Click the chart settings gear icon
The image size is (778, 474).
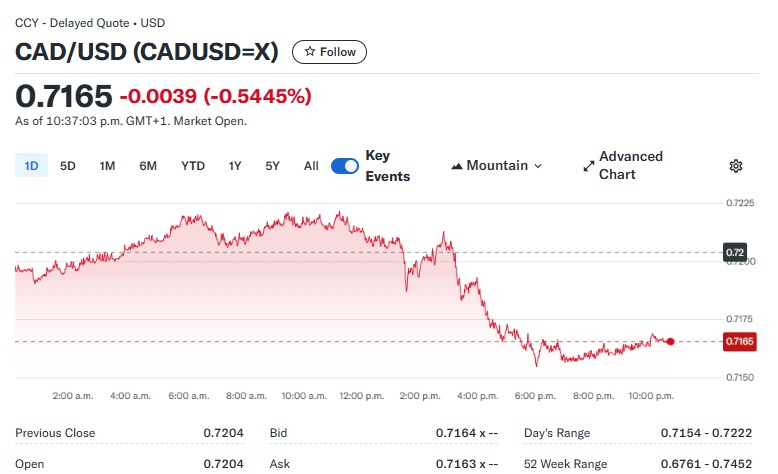[x=735, y=166]
